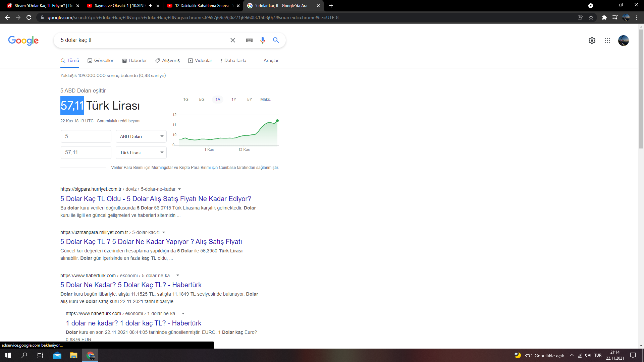Viewport: 644px width, 362px height.
Task: Open new browser tab with plus
Action: click(x=331, y=6)
